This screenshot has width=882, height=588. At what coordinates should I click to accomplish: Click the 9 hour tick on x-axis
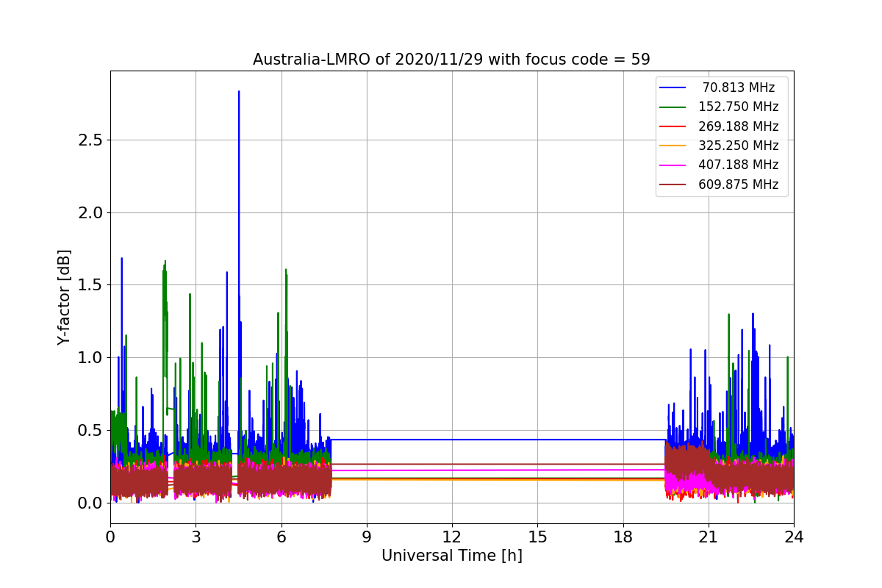pyautogui.click(x=367, y=537)
